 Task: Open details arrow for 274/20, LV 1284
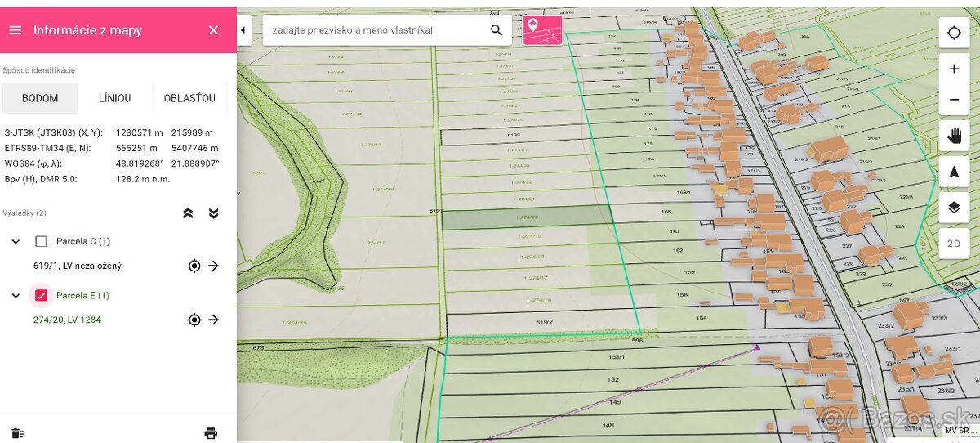[x=214, y=320]
